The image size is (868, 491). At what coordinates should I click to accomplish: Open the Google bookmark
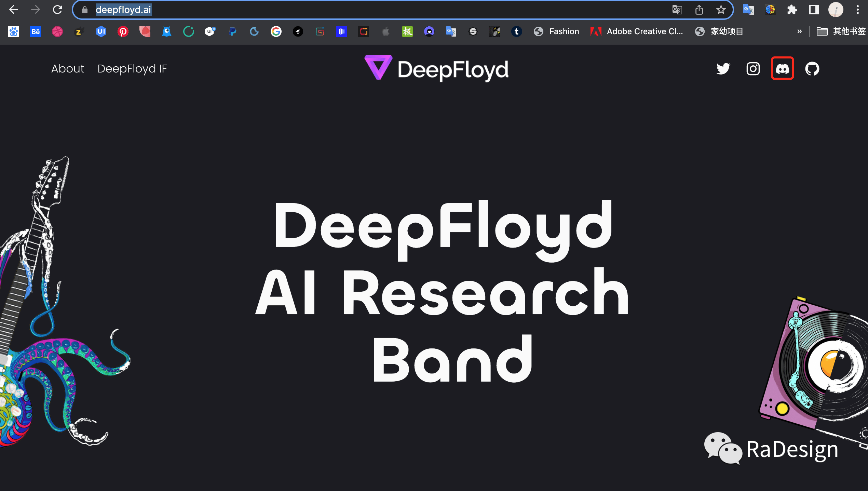(276, 31)
